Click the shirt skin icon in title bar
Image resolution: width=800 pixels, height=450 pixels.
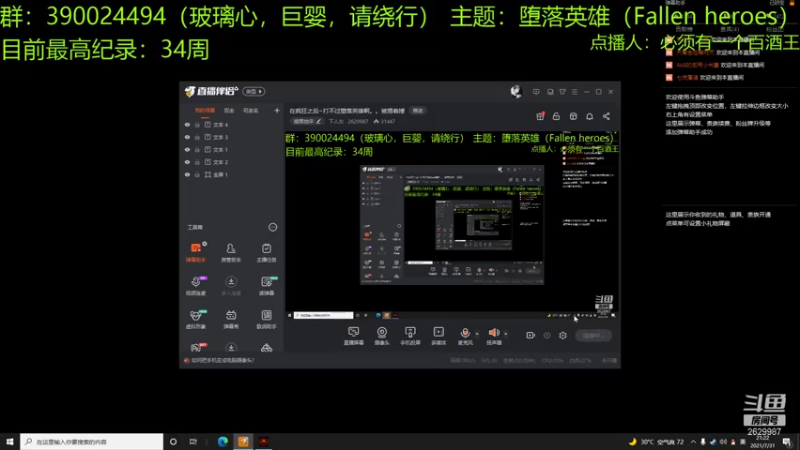coord(562,92)
